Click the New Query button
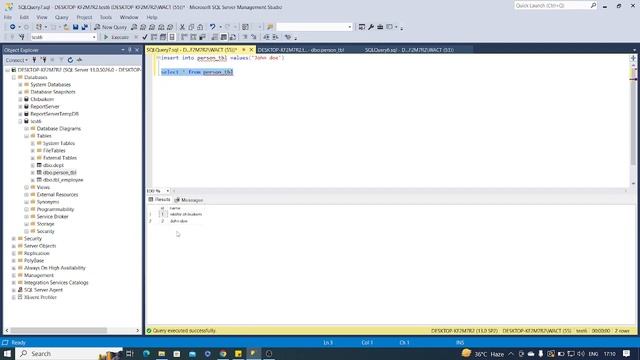The height and width of the screenshot is (360, 640). click(x=111, y=27)
